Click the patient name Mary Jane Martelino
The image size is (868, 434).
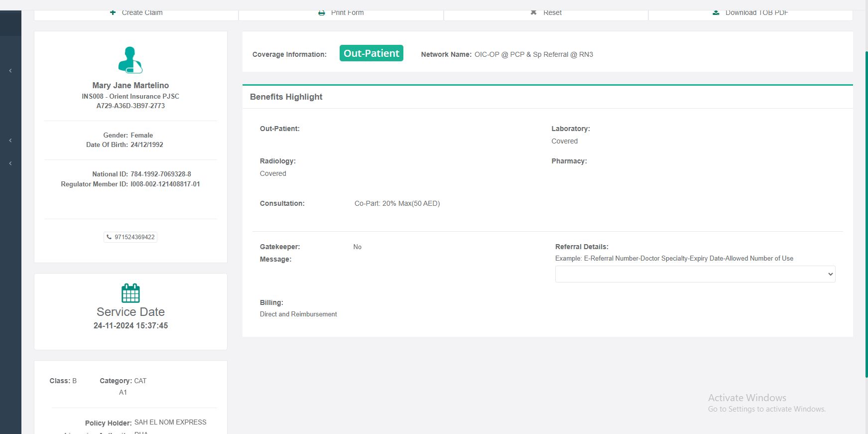(130, 85)
